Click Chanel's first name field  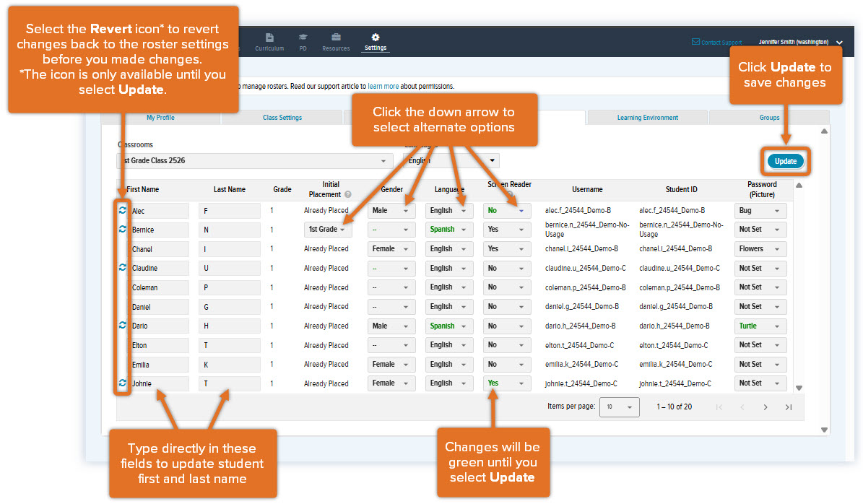[158, 248]
